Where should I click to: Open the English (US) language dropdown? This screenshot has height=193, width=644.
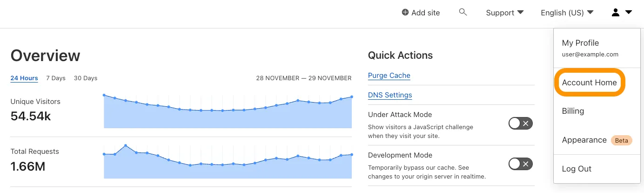pyautogui.click(x=567, y=13)
